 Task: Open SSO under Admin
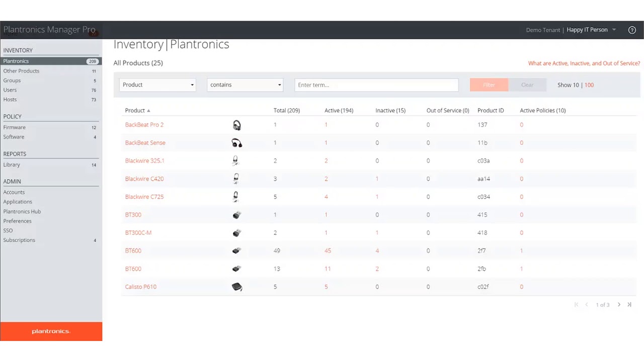click(x=8, y=230)
